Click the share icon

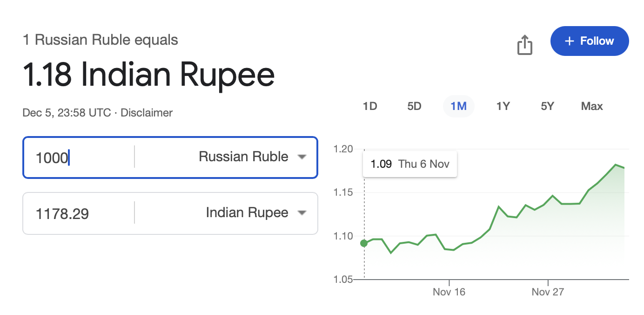point(524,45)
